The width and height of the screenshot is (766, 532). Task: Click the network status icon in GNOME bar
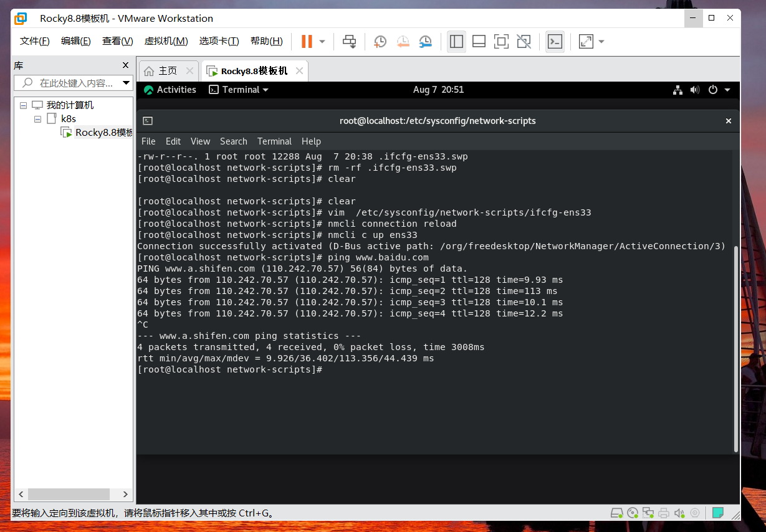click(x=677, y=90)
